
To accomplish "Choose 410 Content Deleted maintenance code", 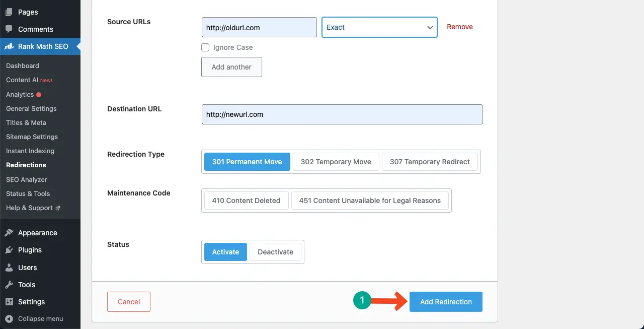I will coord(246,201).
